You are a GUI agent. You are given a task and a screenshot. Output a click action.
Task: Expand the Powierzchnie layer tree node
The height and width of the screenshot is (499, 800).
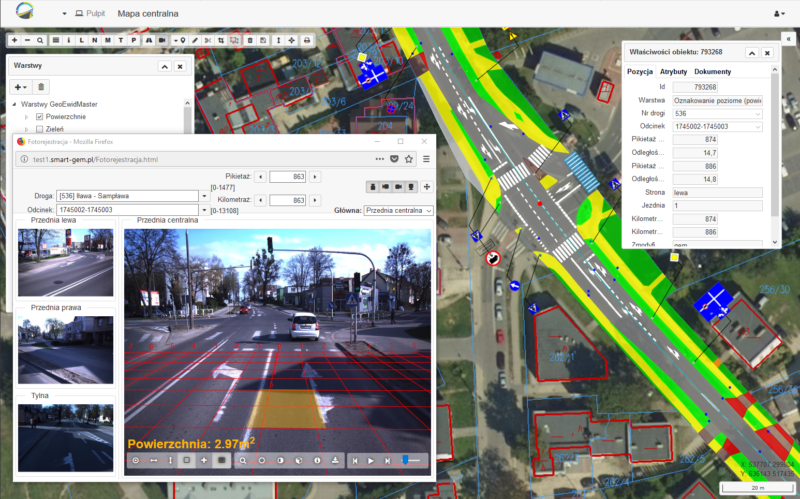tap(26, 117)
